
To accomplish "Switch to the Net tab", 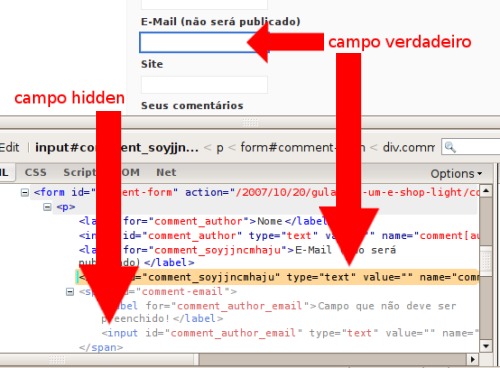I will (166, 172).
